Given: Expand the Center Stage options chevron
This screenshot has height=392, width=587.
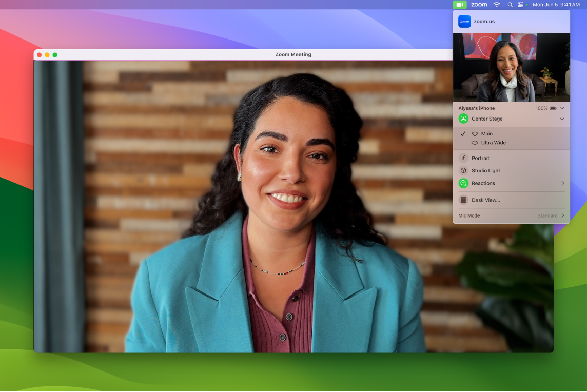Looking at the screenshot, I should pos(562,119).
